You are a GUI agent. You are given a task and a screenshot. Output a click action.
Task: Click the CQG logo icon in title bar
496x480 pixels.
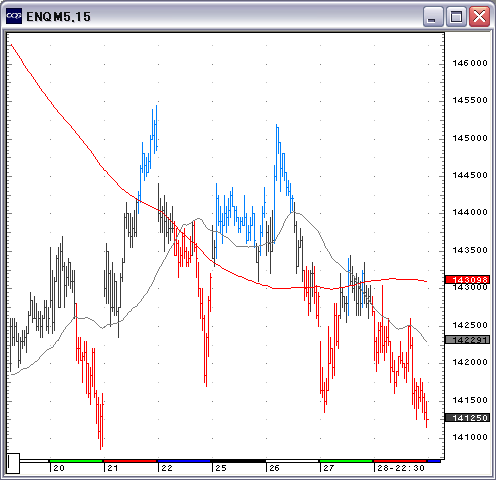[x=14, y=16]
